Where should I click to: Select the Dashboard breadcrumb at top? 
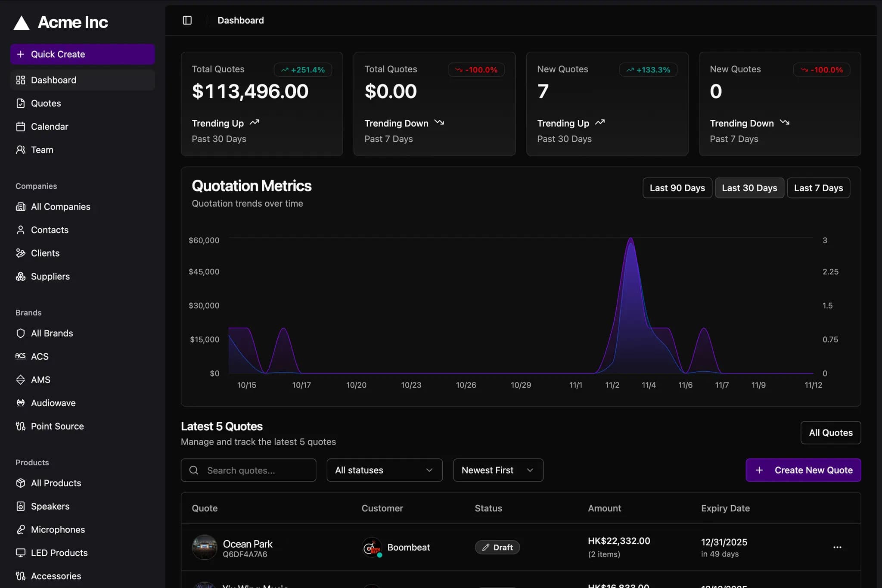pyautogui.click(x=240, y=20)
